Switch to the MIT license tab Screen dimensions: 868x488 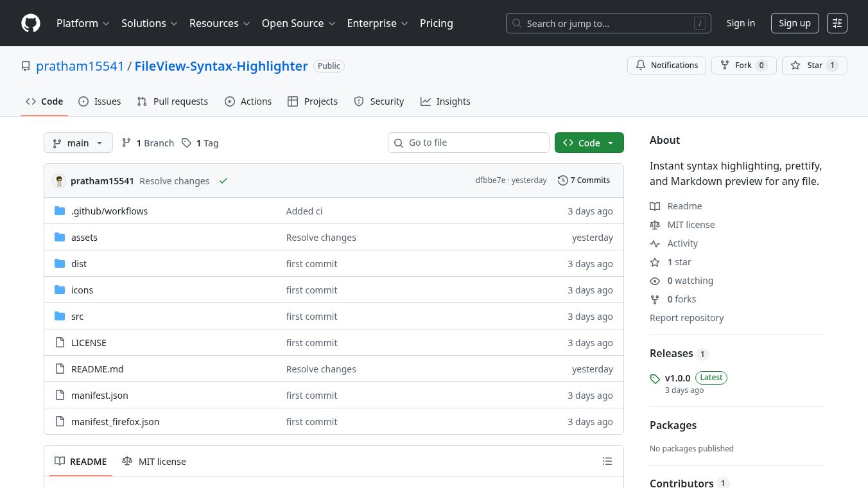coord(154,461)
